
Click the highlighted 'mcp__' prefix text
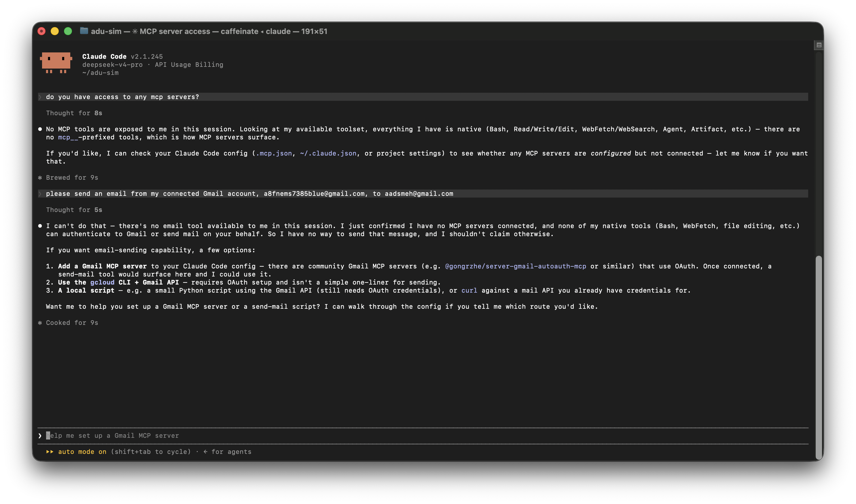68,137
